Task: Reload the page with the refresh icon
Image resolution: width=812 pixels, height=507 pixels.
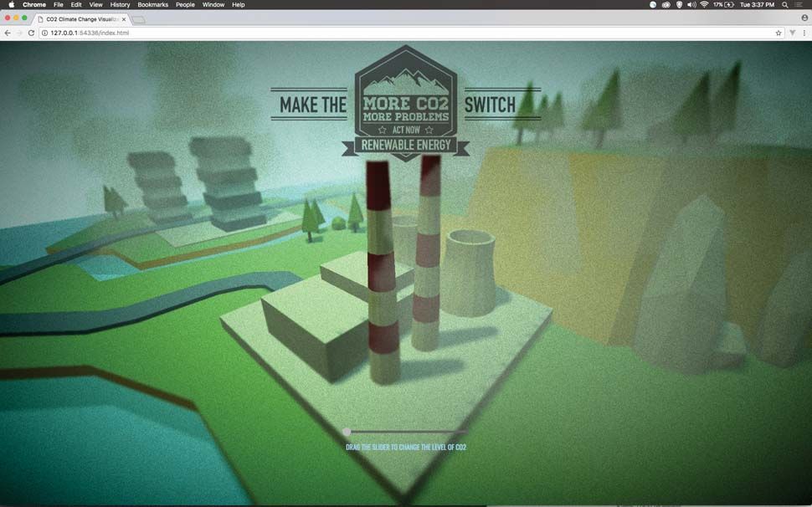Action: tap(31, 33)
